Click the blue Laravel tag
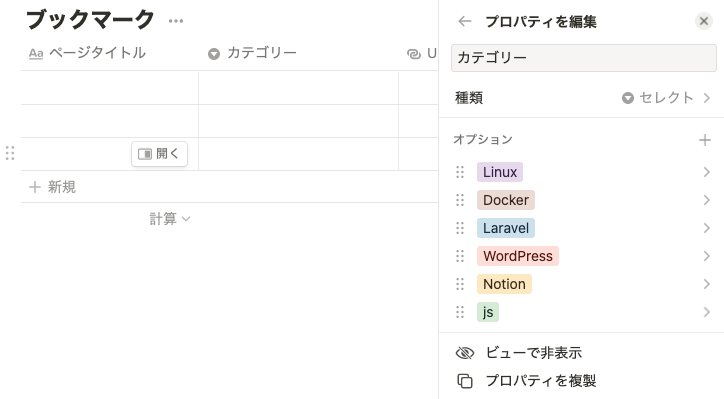Screen dimensions: 724x399 point(506,228)
